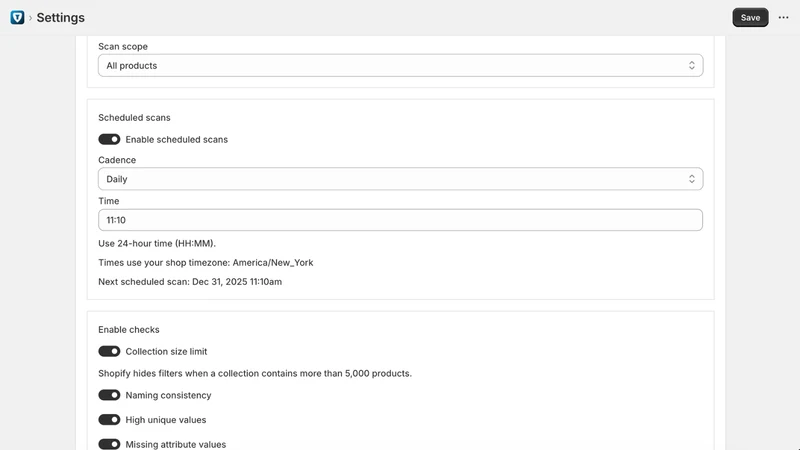This screenshot has height=450, width=800.
Task: Click the Enable checks section heading
Action: [x=129, y=330]
